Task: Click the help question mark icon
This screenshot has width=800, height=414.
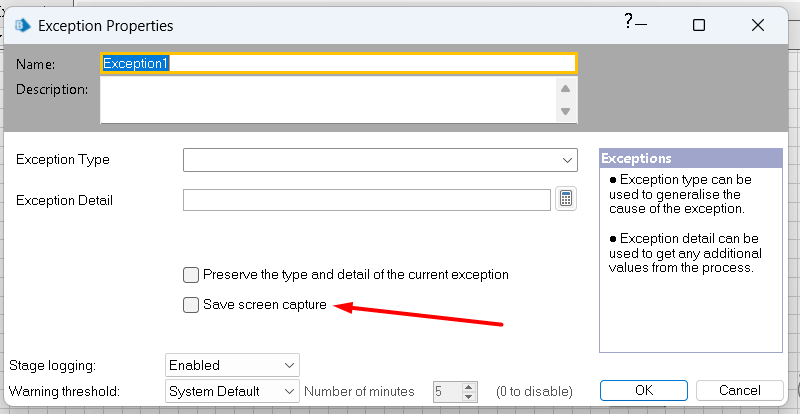Action: pyautogui.click(x=629, y=20)
